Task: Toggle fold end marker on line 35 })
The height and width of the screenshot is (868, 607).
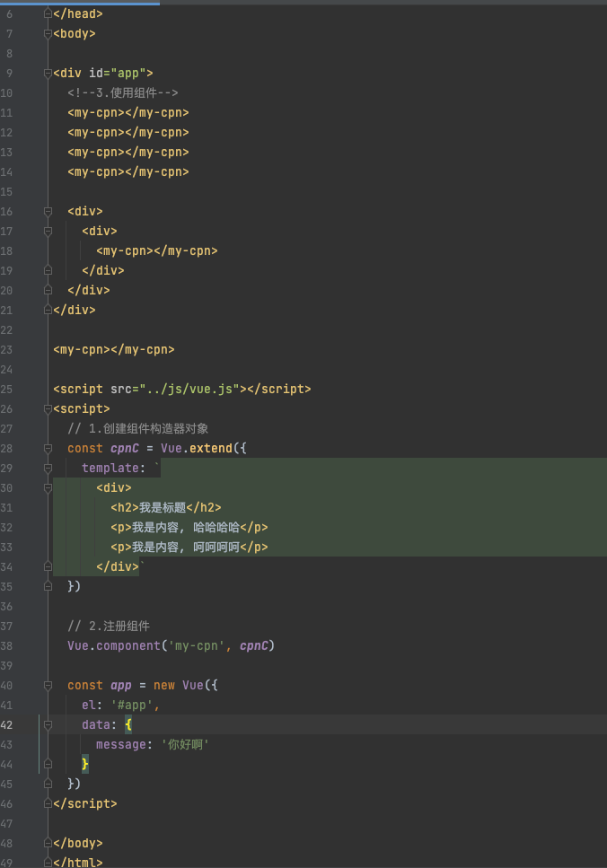Action: [48, 586]
